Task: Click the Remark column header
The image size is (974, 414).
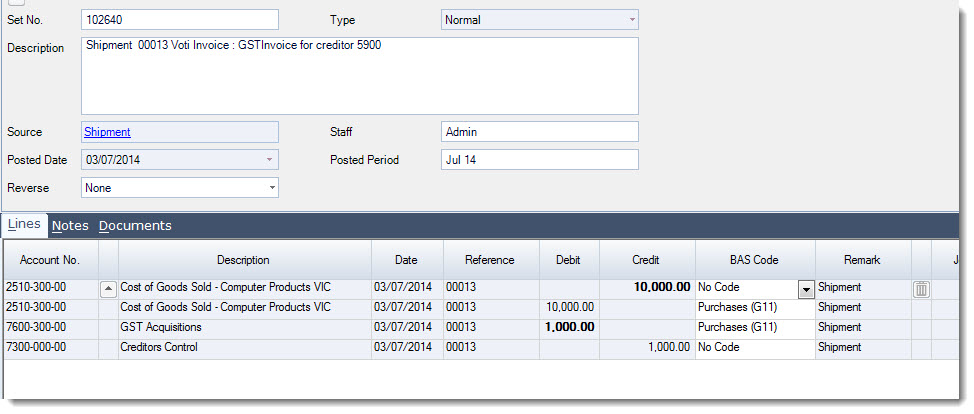Action: [x=862, y=260]
